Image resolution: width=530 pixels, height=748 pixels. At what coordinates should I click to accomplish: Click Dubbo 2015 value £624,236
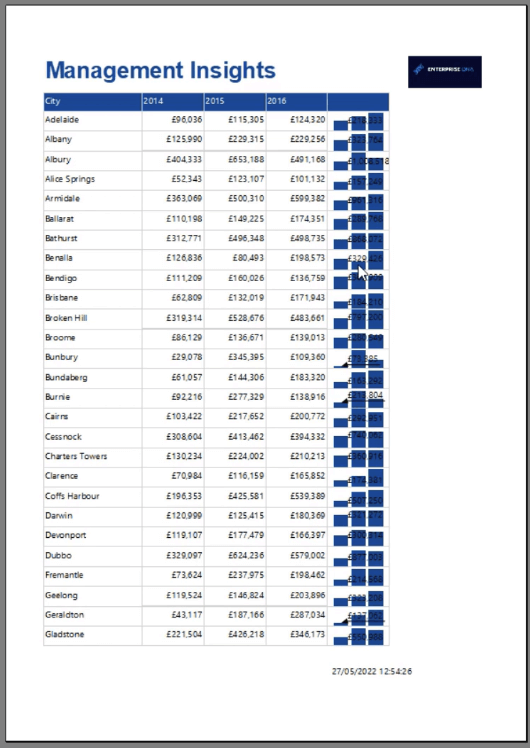tap(246, 555)
